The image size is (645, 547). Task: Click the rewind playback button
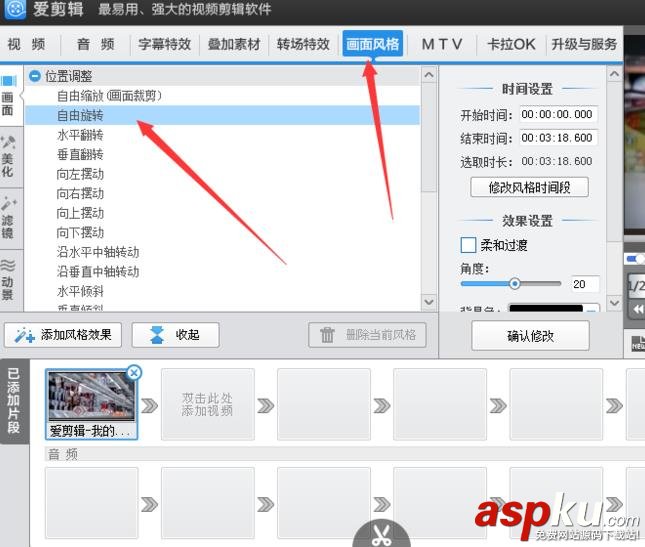pyautogui.click(x=637, y=309)
